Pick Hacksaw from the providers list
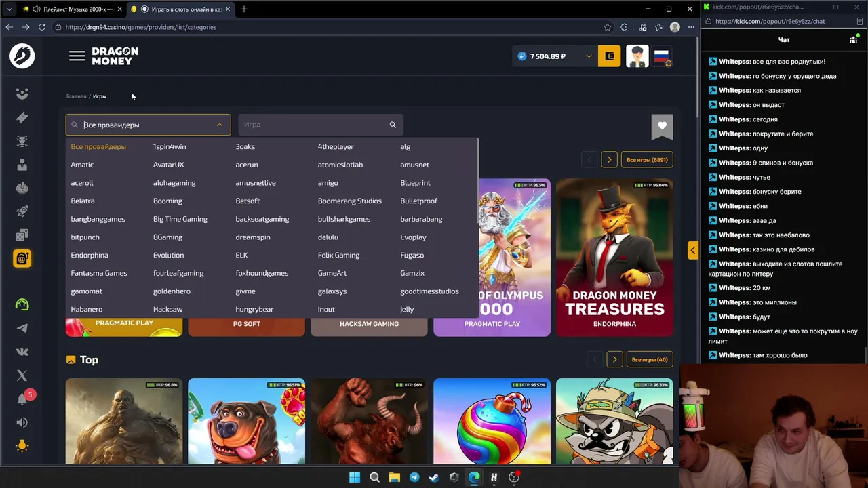This screenshot has width=868, height=488. [167, 309]
